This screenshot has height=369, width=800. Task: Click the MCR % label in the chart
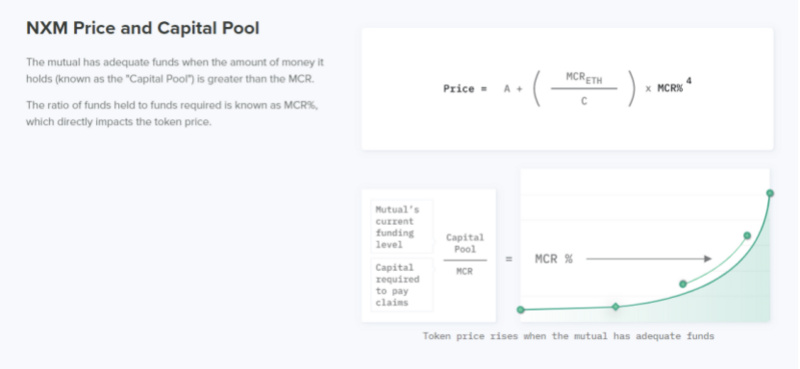(554, 259)
